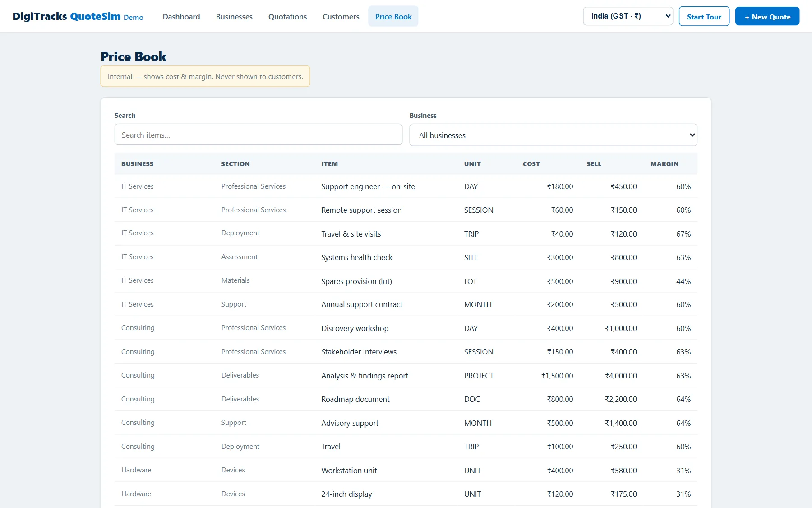
Task: Click the ₹2,200.00 sell price
Action: pyautogui.click(x=621, y=399)
